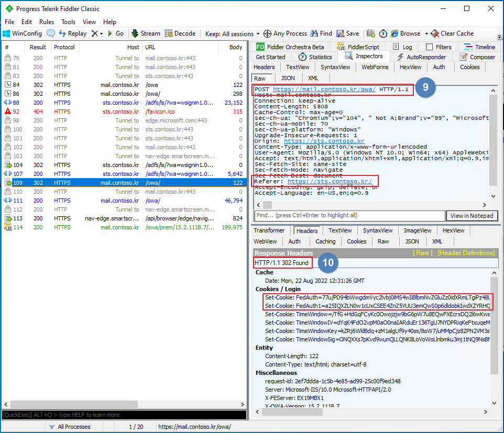Image resolution: width=504 pixels, height=433 pixels.
Task: Select session 84 redirect row icon
Action: click(x=8, y=85)
